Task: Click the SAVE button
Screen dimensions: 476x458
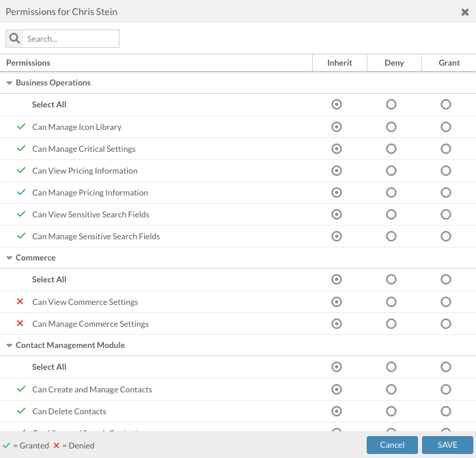Action: pyautogui.click(x=447, y=445)
